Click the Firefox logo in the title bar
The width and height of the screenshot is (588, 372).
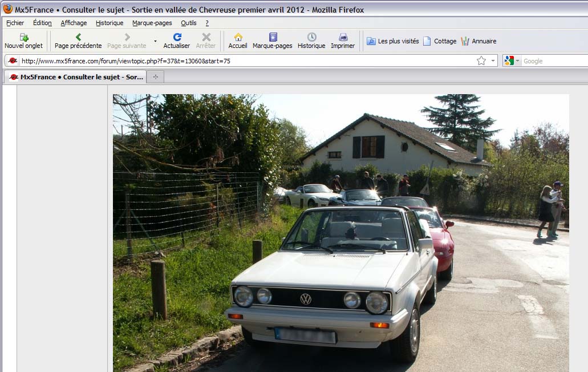pos(7,9)
